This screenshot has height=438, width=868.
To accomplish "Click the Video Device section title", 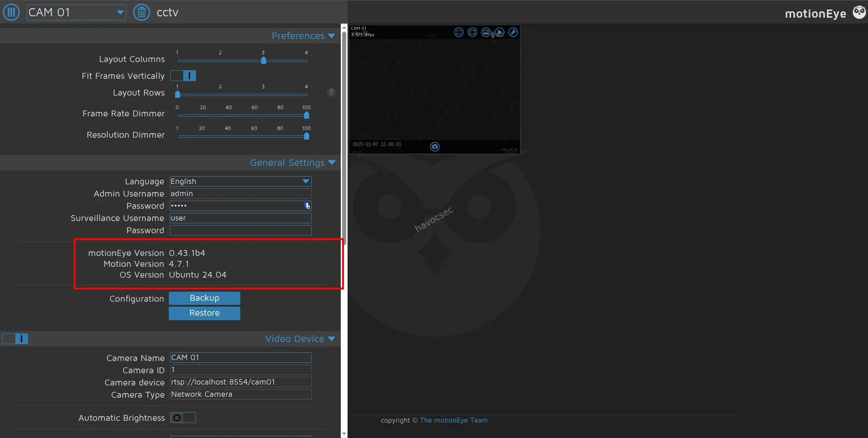I will [x=295, y=339].
